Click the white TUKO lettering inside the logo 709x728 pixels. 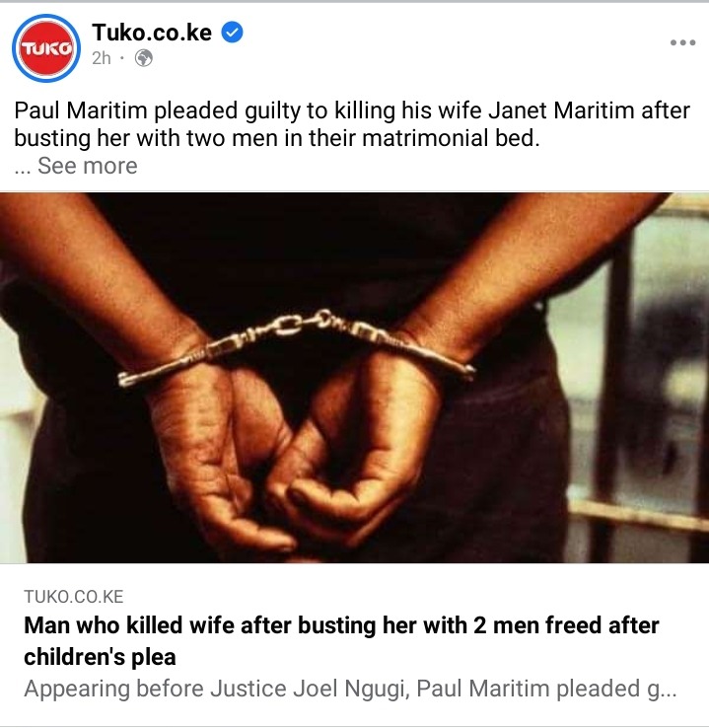[46, 48]
